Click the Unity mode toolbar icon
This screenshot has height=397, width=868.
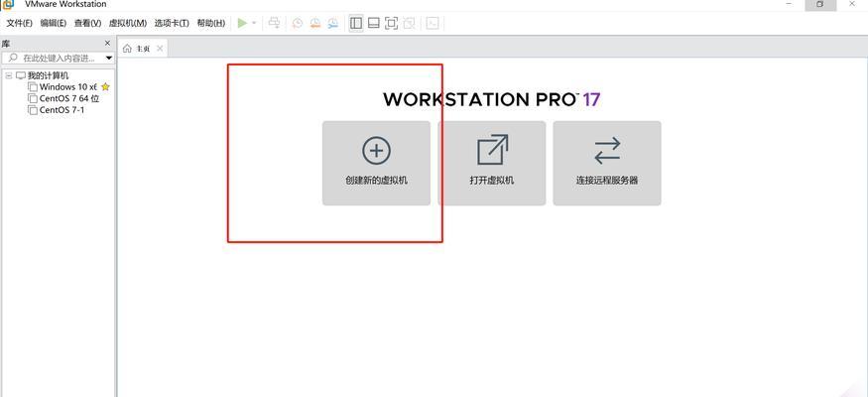click(409, 23)
